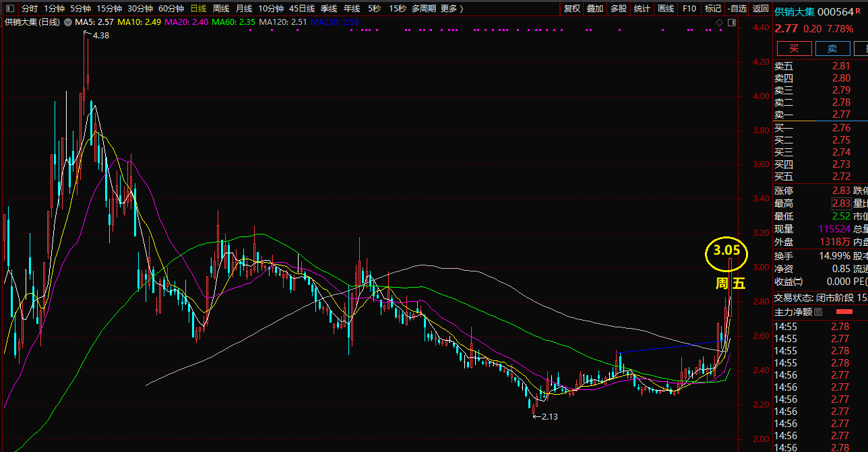The height and width of the screenshot is (452, 868).
Task: Click the 买四 price 2.73
Action: (x=841, y=164)
